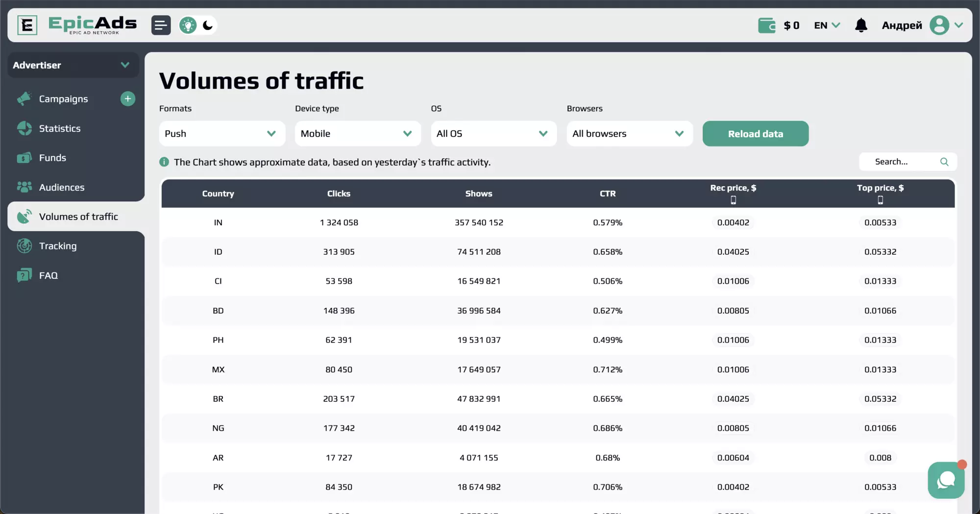Switch to dark theme moon toggle
The width and height of the screenshot is (980, 514).
[x=208, y=25]
